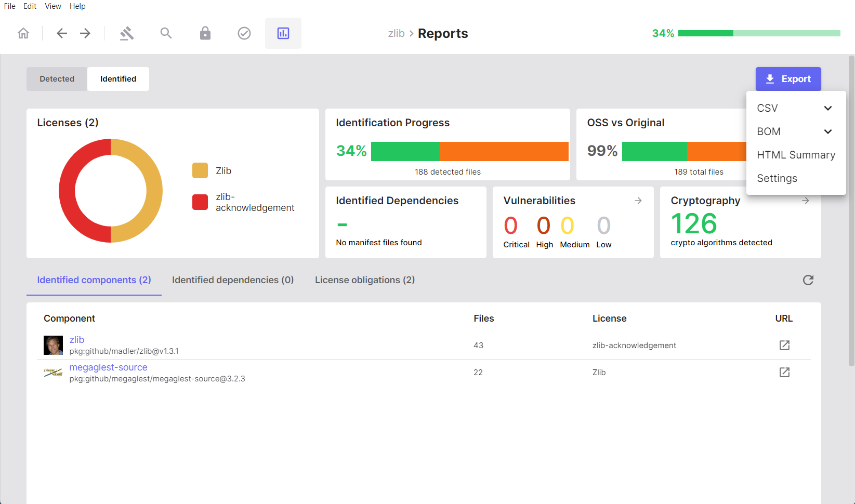855x504 pixels.
Task: Click the megaglest-source file count 22
Action: [478, 373]
